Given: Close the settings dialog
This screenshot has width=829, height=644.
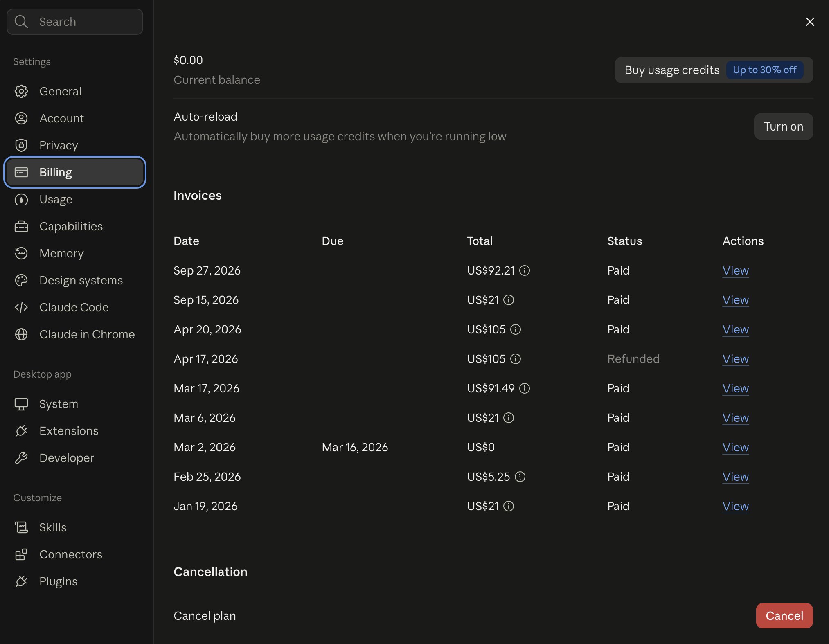Looking at the screenshot, I should click(810, 22).
